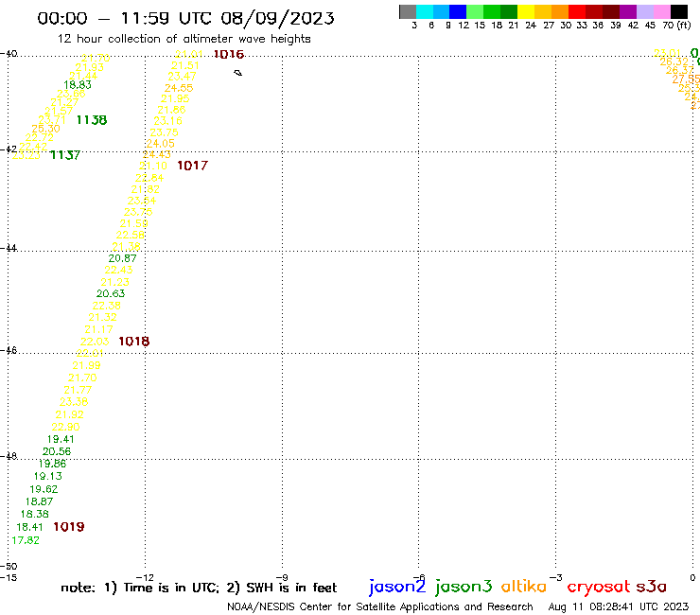Click the -3 longitude axis label
700x615 pixels.
(556, 578)
